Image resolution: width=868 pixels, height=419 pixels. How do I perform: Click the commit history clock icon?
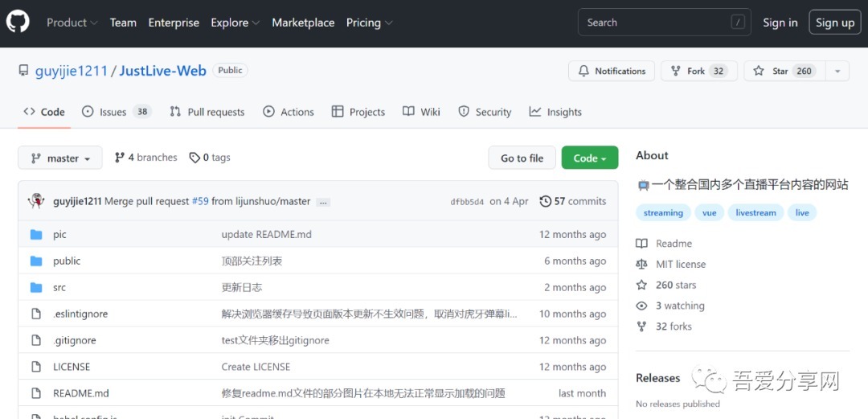[x=546, y=201]
